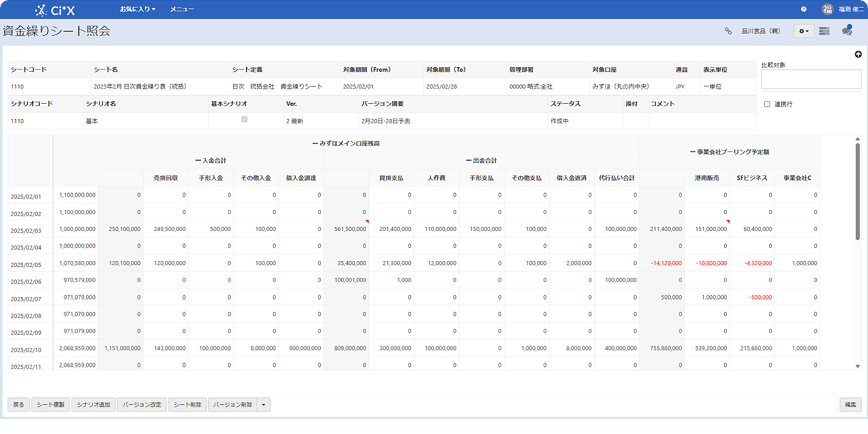Expand the バージョン削除 arrow dropdown
Image resolution: width=868 pixels, height=434 pixels.
pyautogui.click(x=264, y=405)
